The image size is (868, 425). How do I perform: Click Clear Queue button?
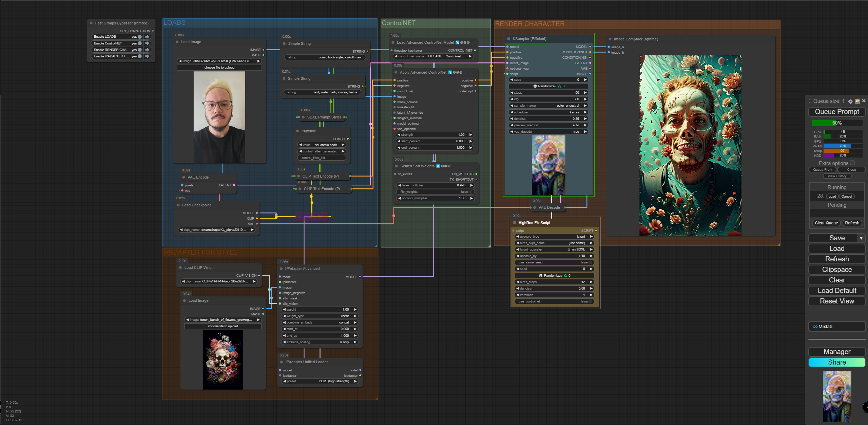click(826, 223)
